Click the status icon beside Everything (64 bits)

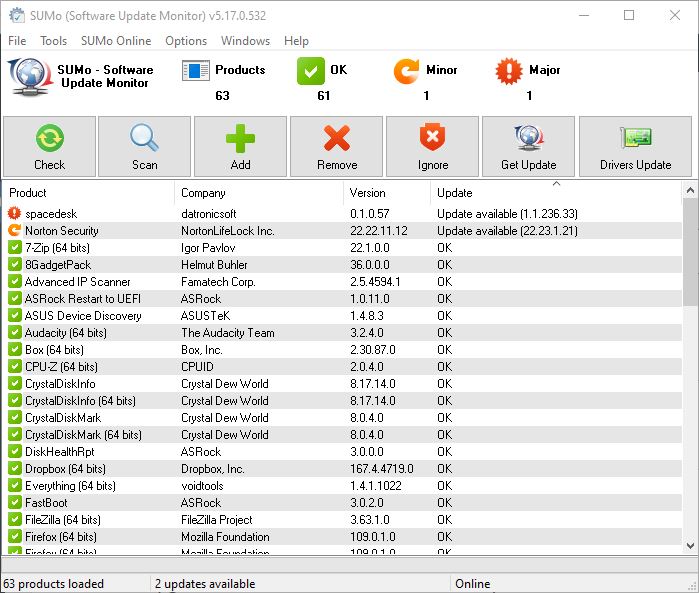14,485
